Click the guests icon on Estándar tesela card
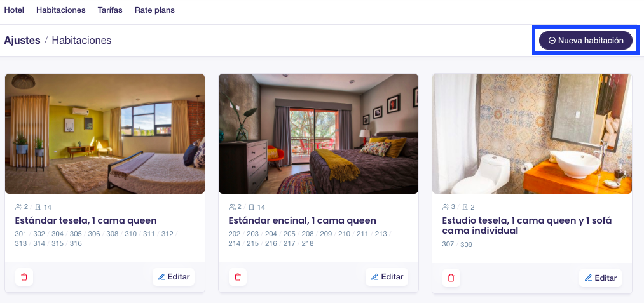The height and width of the screenshot is (303, 644). [x=18, y=207]
